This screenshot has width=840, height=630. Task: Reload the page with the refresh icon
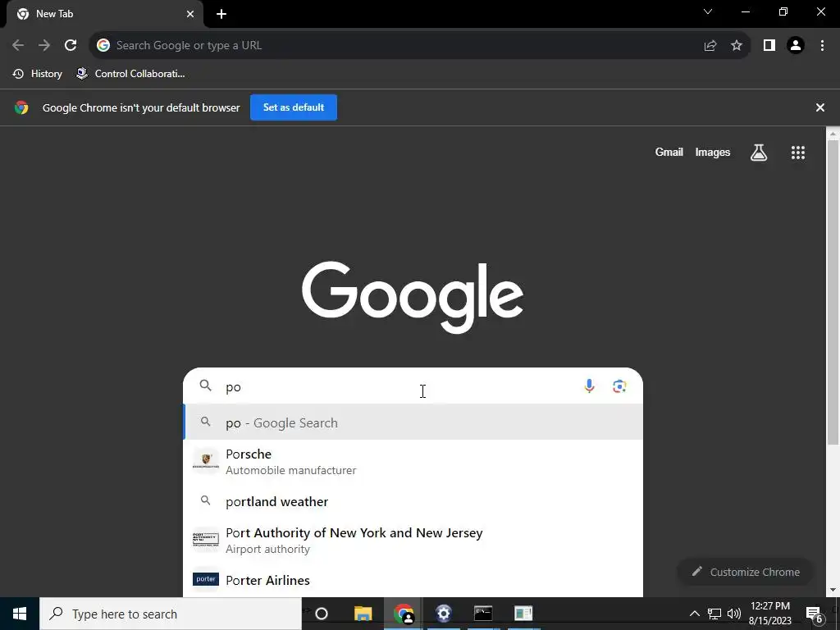(x=71, y=46)
